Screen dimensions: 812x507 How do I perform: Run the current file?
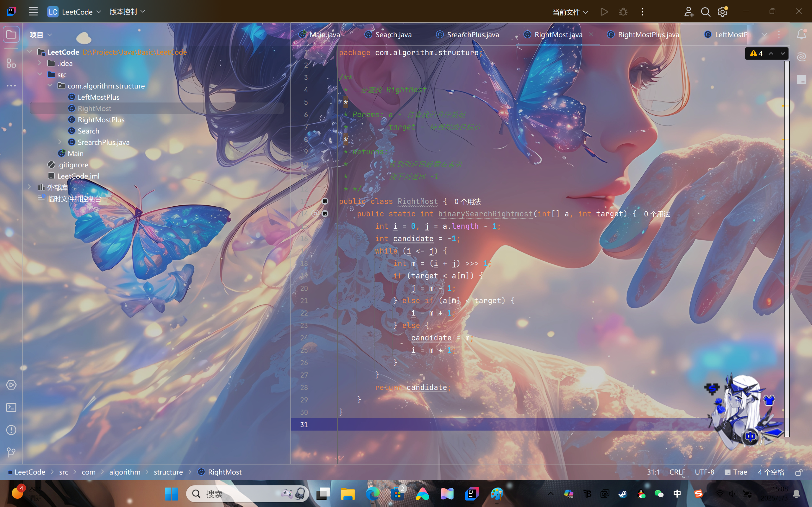click(604, 12)
